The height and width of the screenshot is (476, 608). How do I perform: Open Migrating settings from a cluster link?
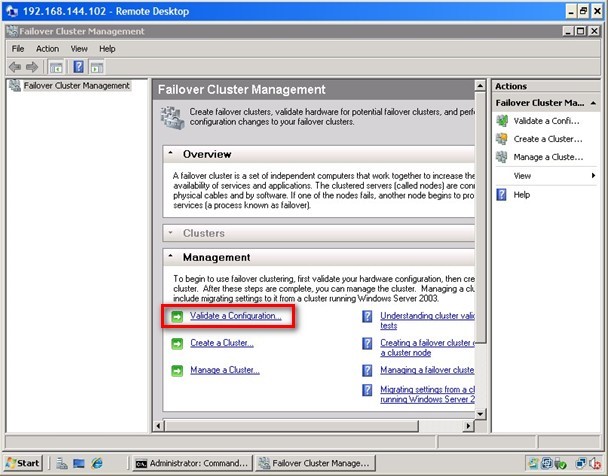[427, 394]
